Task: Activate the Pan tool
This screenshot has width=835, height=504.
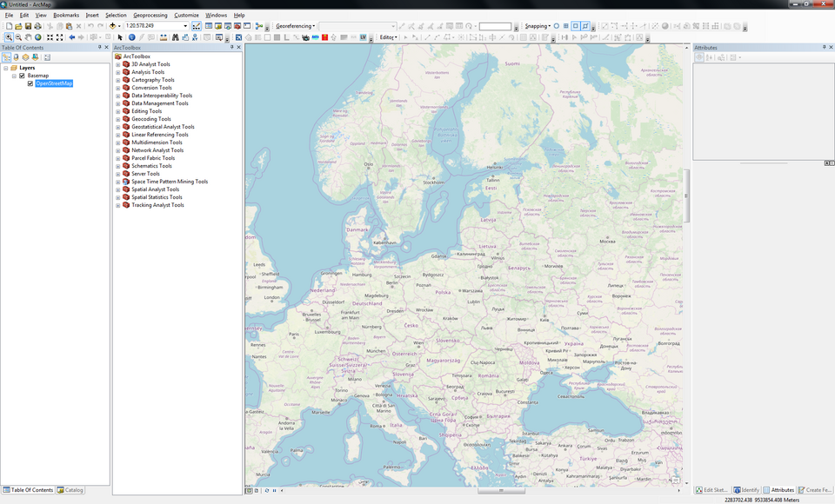Action: (27, 38)
